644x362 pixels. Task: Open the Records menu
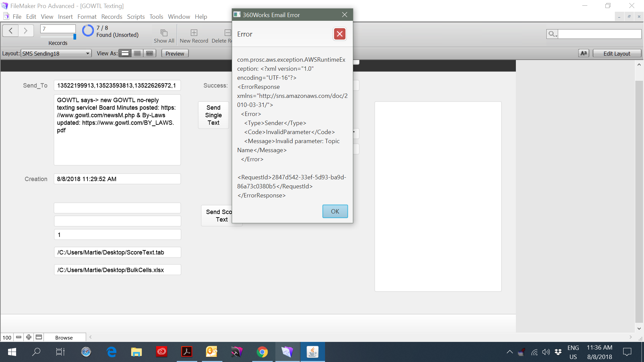[x=111, y=16]
